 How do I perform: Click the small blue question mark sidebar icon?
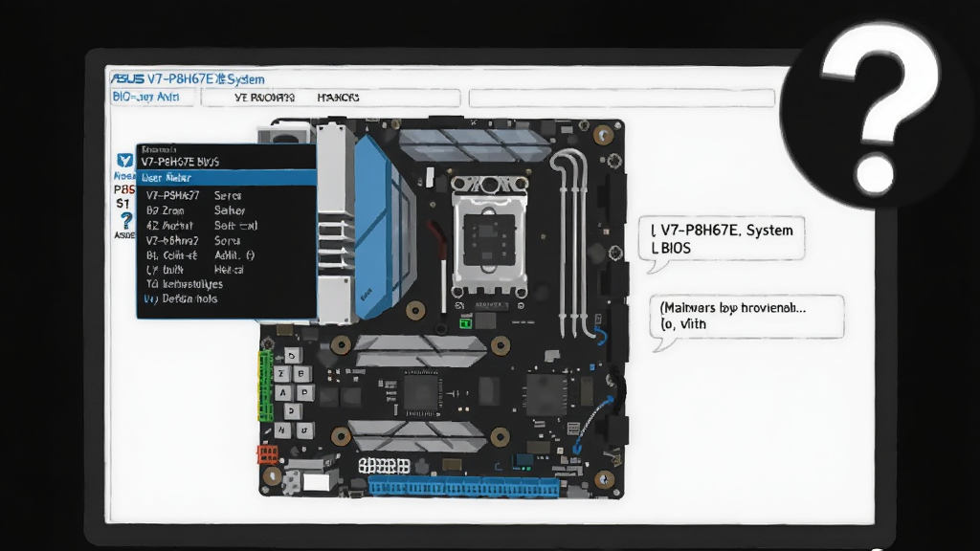125,221
